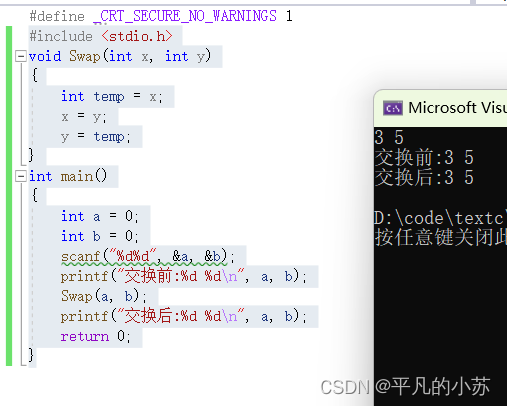507x406 pixels.
Task: Click the line y = temp;
Action: [95, 137]
